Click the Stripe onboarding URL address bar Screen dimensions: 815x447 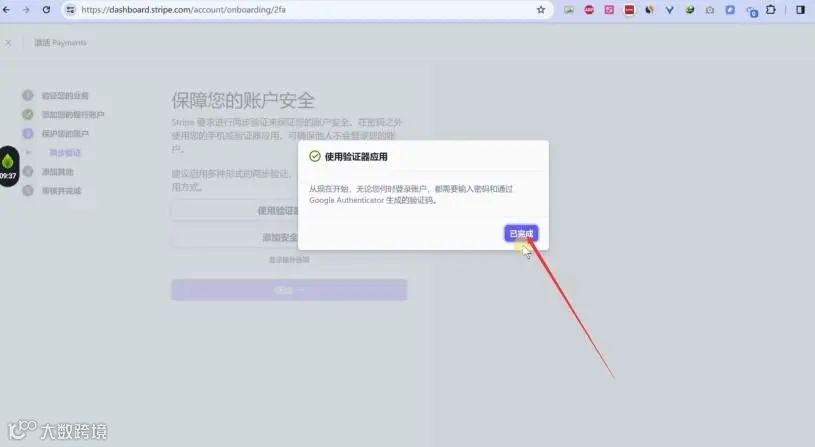tap(307, 10)
